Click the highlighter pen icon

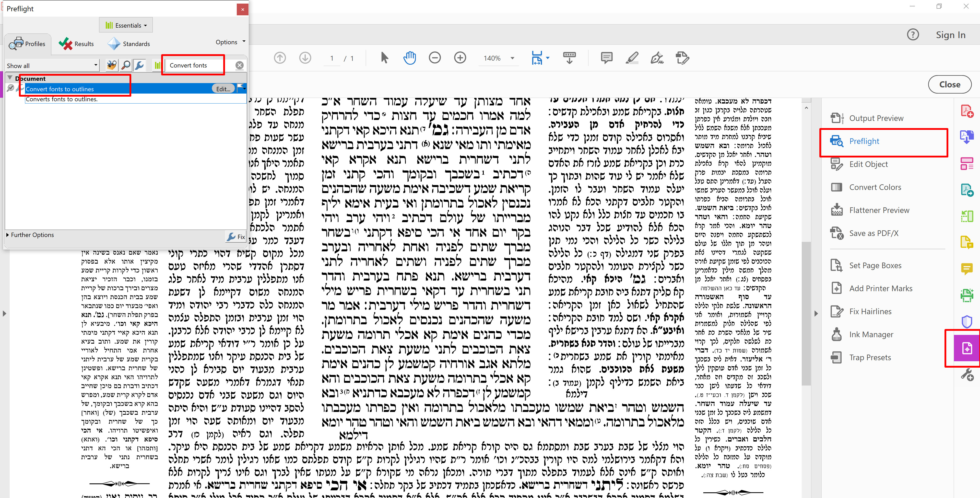point(632,58)
